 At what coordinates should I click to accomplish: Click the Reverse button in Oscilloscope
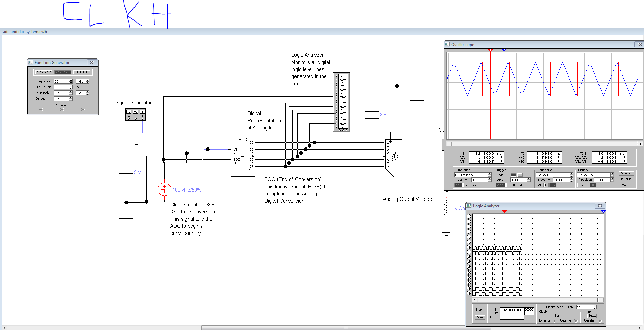tap(626, 179)
